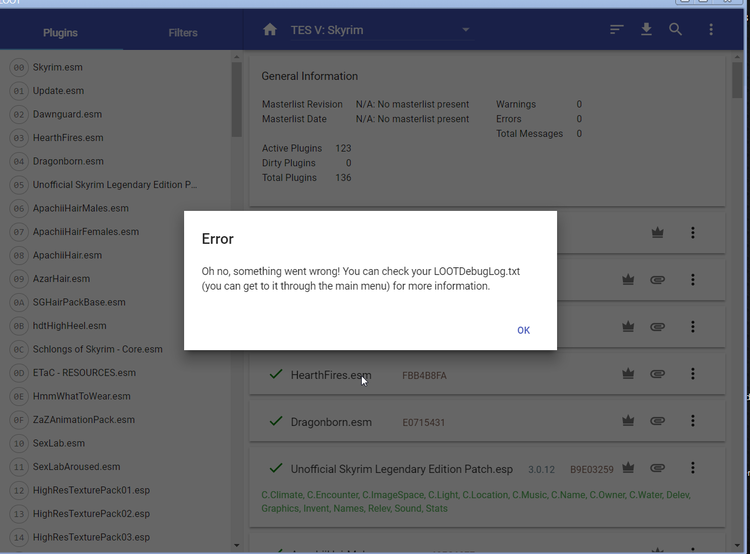Image resolution: width=750 pixels, height=554 pixels.
Task: Dismiss the Error dialog with OK
Action: 523,330
